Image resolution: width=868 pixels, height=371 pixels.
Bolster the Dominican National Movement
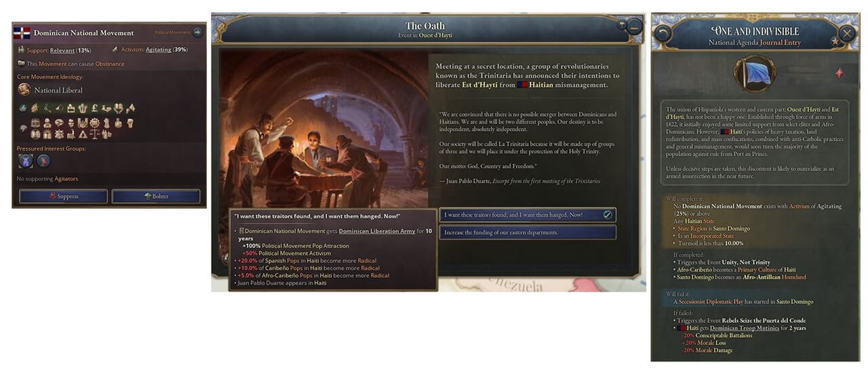[x=156, y=196]
